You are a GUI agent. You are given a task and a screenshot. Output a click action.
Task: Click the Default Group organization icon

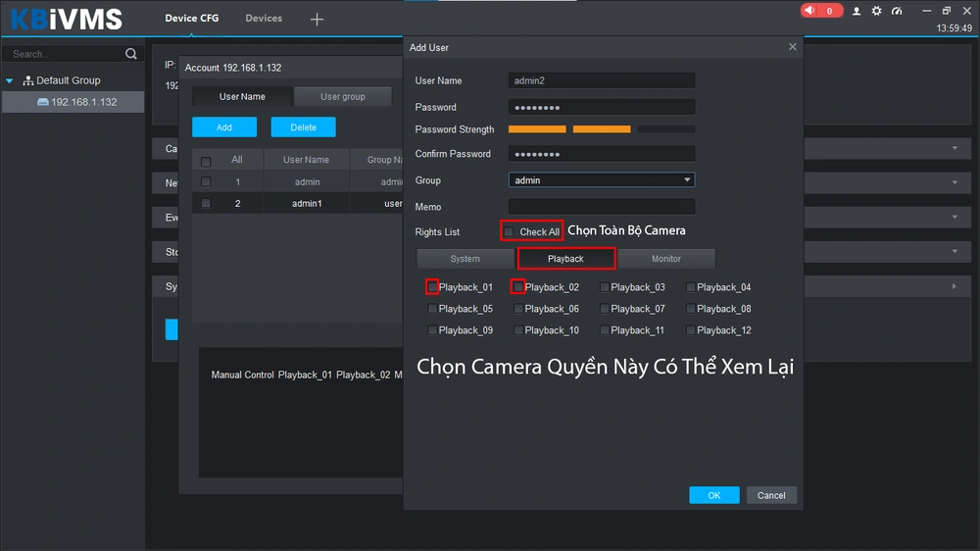[28, 80]
